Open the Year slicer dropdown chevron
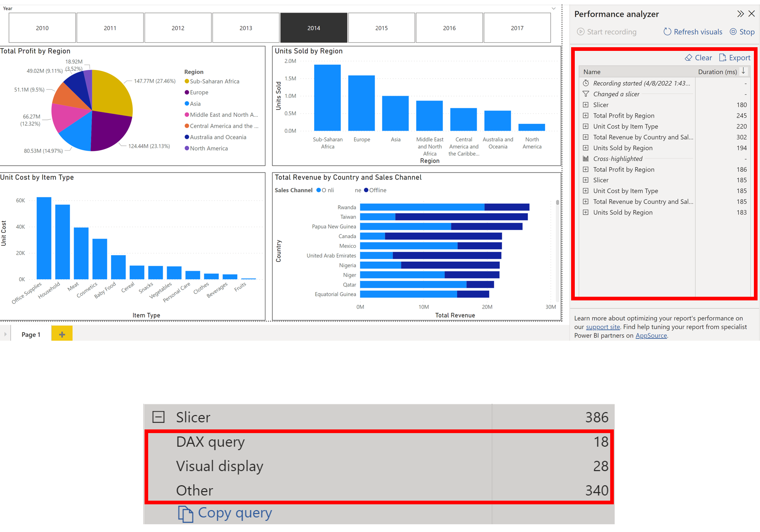Image resolution: width=760 pixels, height=532 pixels. [553, 8]
